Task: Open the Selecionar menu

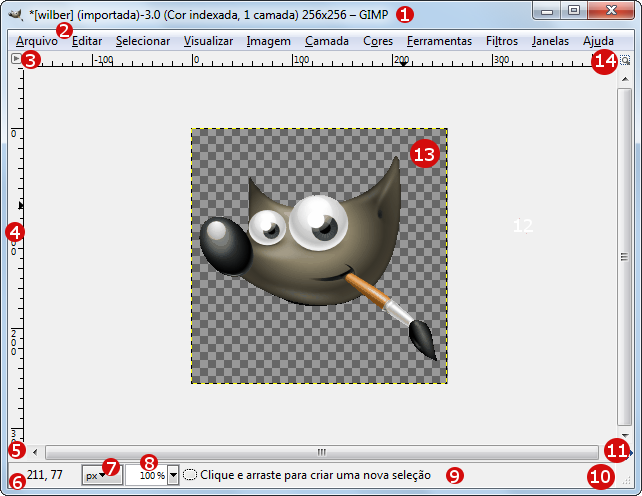Action: (142, 41)
